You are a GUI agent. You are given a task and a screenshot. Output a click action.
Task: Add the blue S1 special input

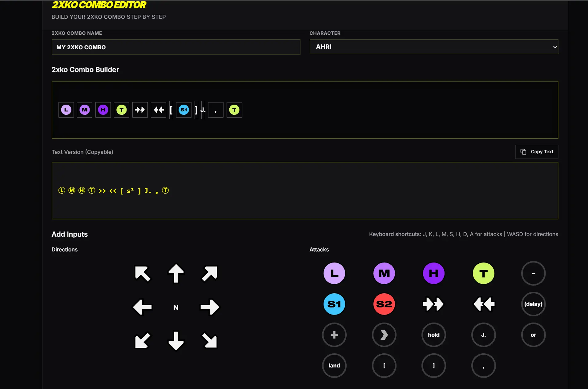point(334,304)
